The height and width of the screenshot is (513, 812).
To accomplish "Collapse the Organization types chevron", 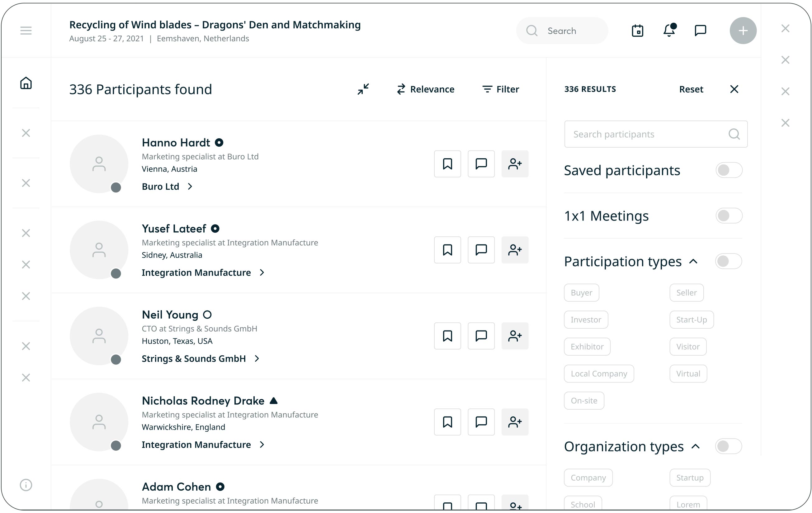I will (x=695, y=447).
